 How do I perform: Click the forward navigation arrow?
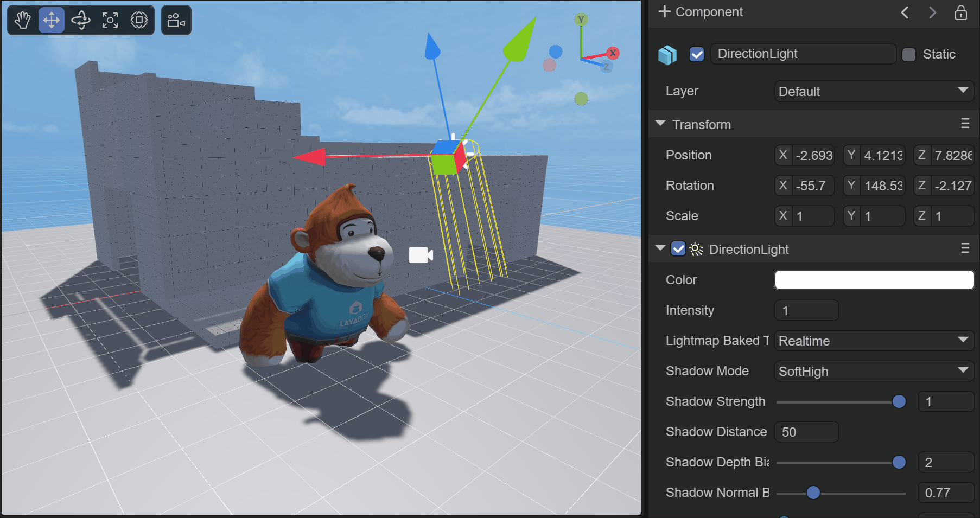click(932, 12)
